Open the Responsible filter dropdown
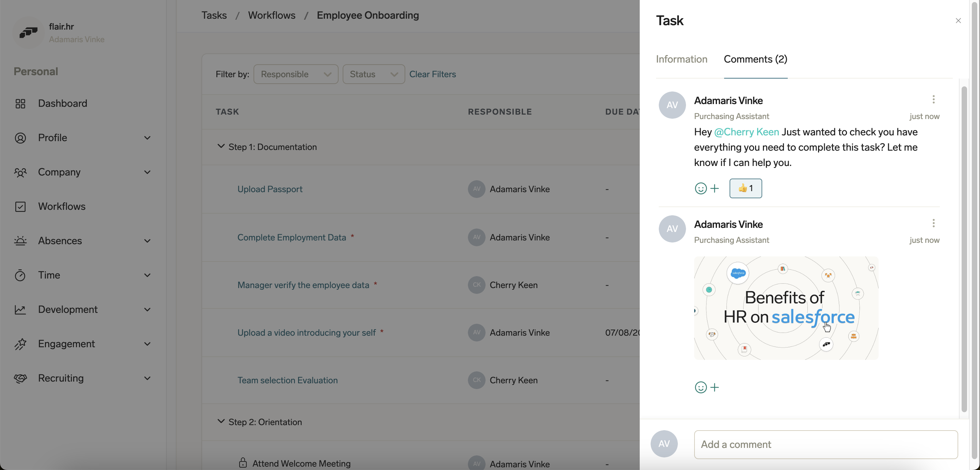Screen dimensions: 980x470 pyautogui.click(x=296, y=74)
